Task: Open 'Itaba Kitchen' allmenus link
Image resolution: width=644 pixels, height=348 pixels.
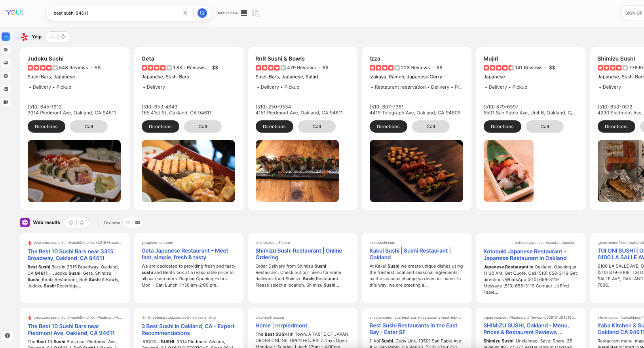Action: point(621,329)
